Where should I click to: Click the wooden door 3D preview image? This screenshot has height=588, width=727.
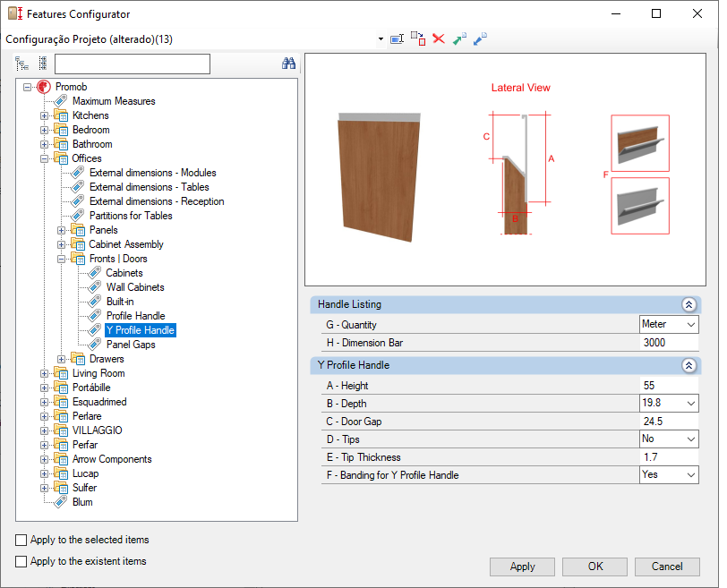click(380, 177)
